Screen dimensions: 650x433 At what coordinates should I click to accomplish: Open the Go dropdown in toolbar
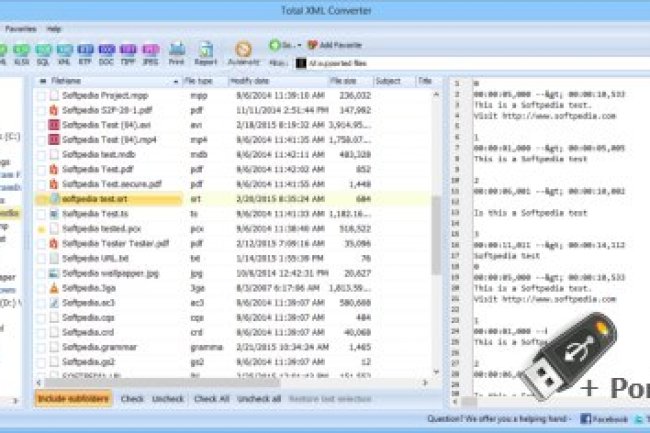284,45
